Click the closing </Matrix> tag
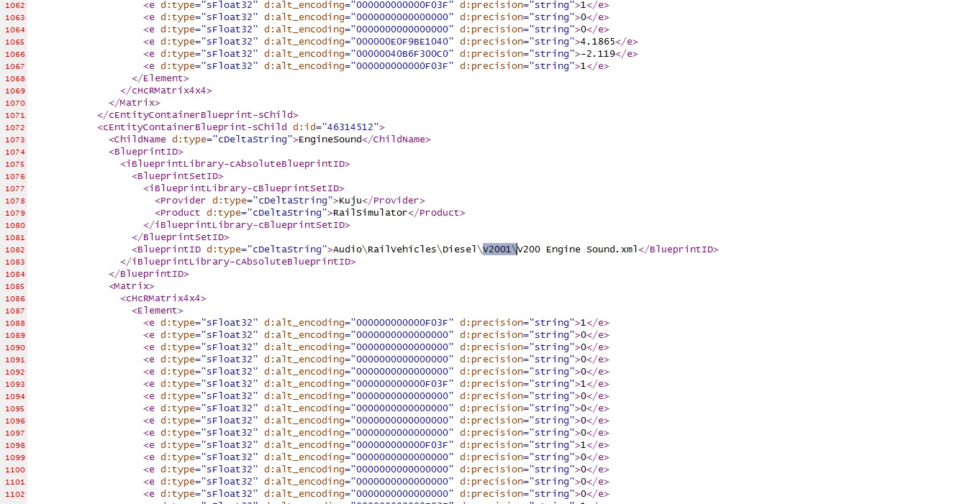Viewport: 980px width, 504px height. tap(135, 103)
